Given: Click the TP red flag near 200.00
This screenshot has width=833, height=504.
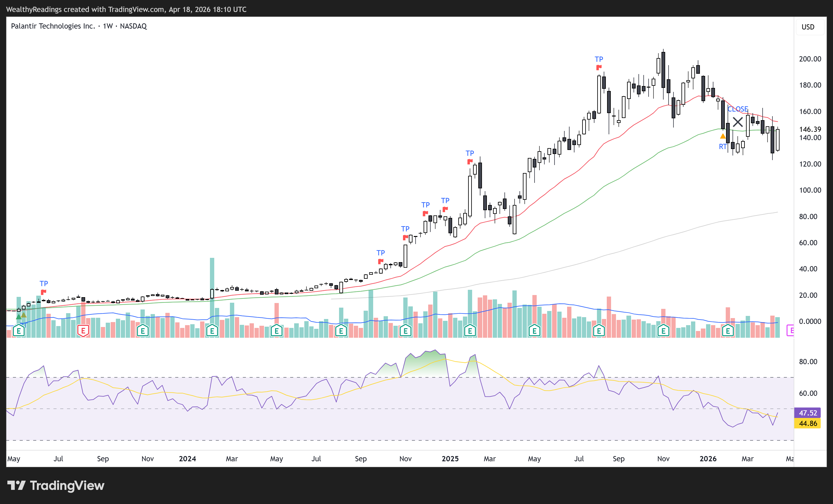Looking at the screenshot, I should click(599, 68).
